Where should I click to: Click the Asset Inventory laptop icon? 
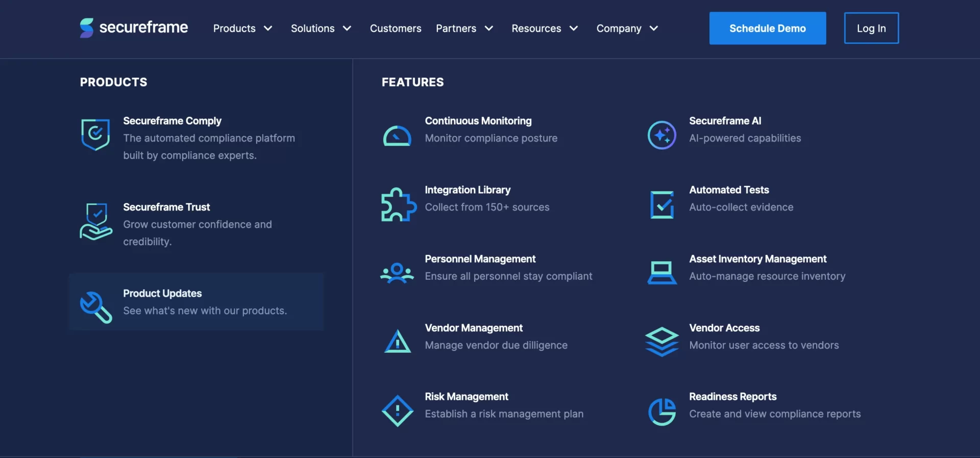662,273
